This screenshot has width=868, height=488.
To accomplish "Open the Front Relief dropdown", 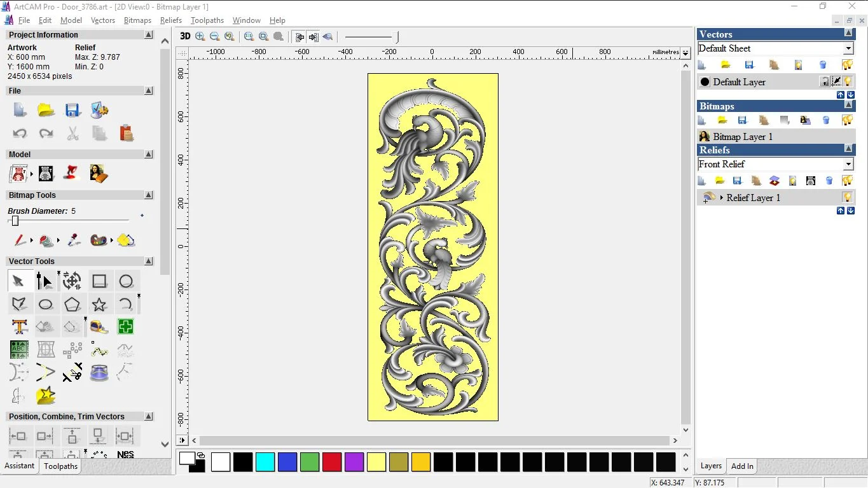I will pos(848,165).
